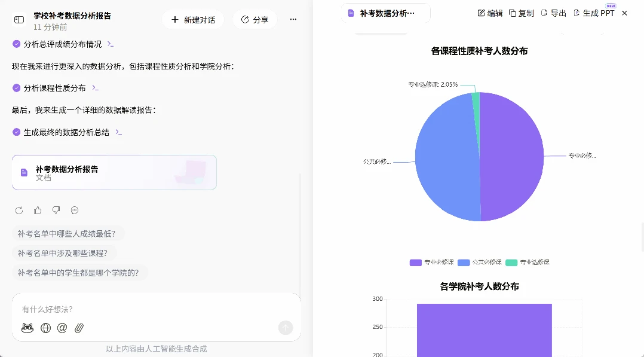
Task: Click the 专业选修课: 2.05% pie label
Action: coord(433,84)
